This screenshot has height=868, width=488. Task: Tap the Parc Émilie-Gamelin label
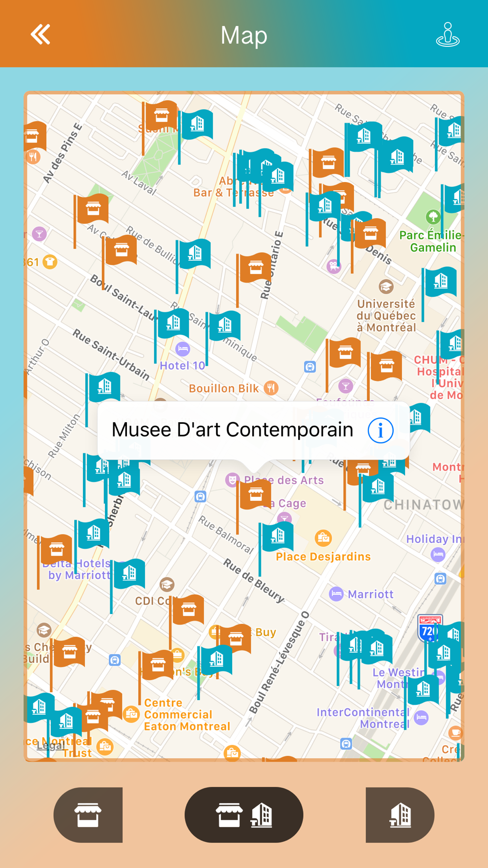click(x=432, y=241)
